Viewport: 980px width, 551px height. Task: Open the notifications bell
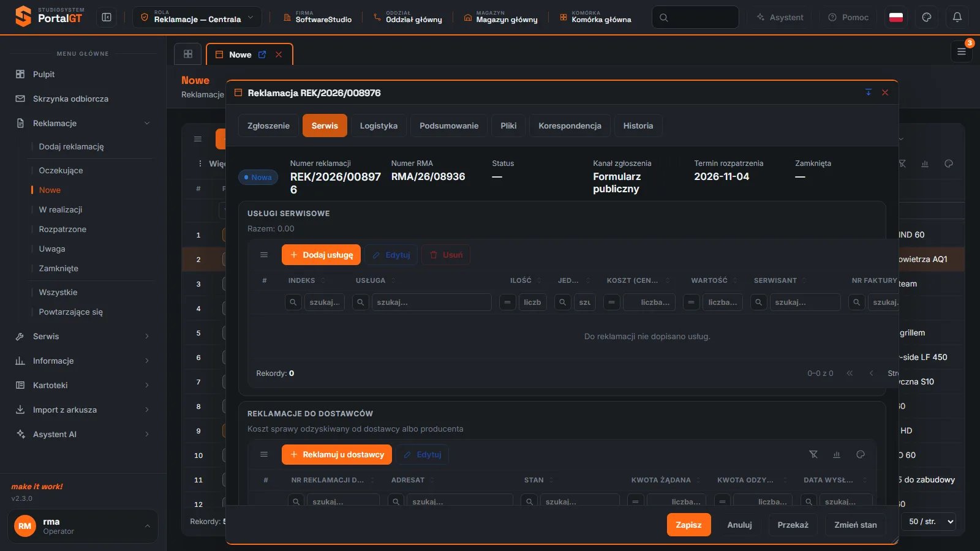(x=957, y=17)
